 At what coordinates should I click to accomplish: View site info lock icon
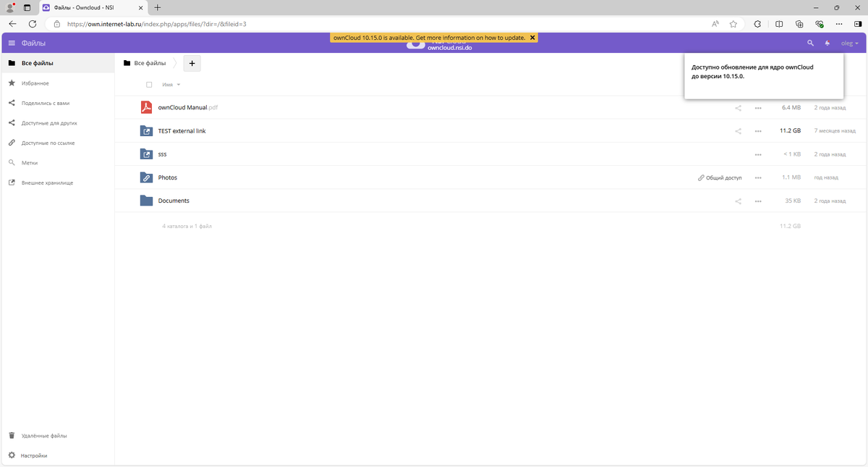click(x=56, y=24)
